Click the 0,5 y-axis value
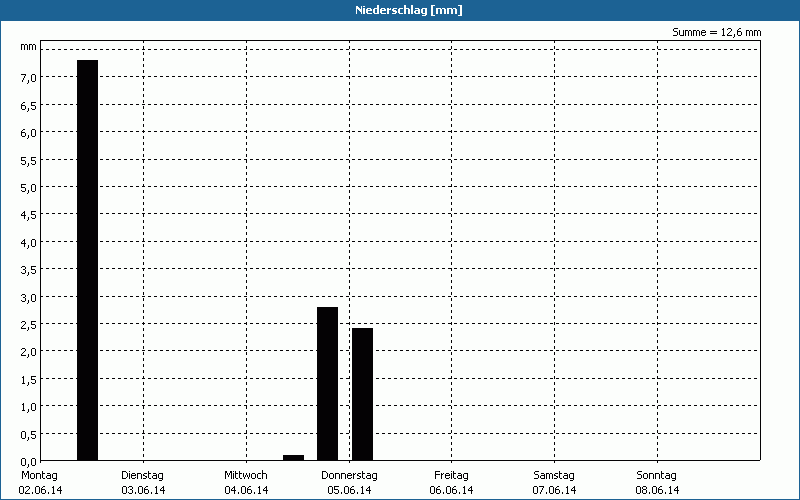Screen dimensions: 800x500 point(28,434)
